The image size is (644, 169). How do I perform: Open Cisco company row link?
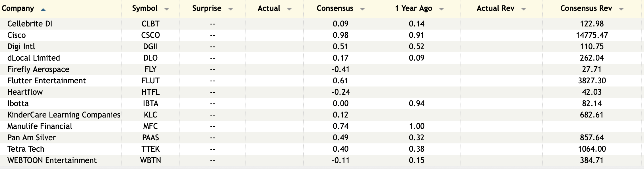pos(16,35)
